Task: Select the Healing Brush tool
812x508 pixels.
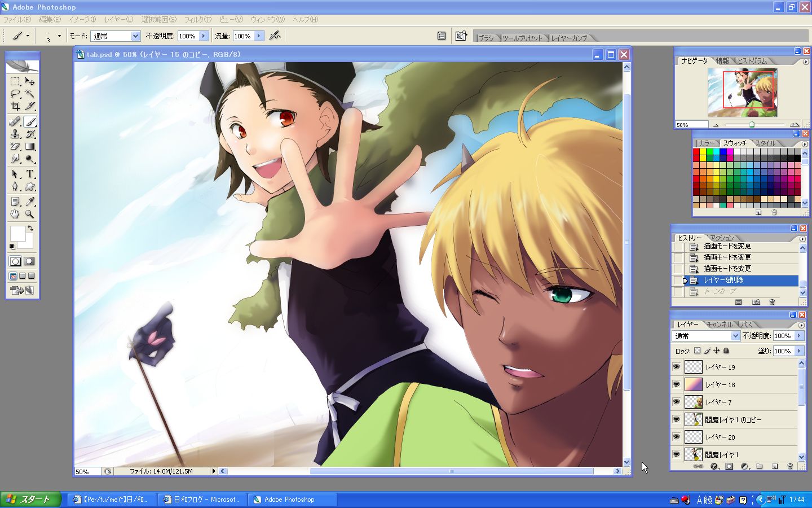Action: click(x=15, y=121)
